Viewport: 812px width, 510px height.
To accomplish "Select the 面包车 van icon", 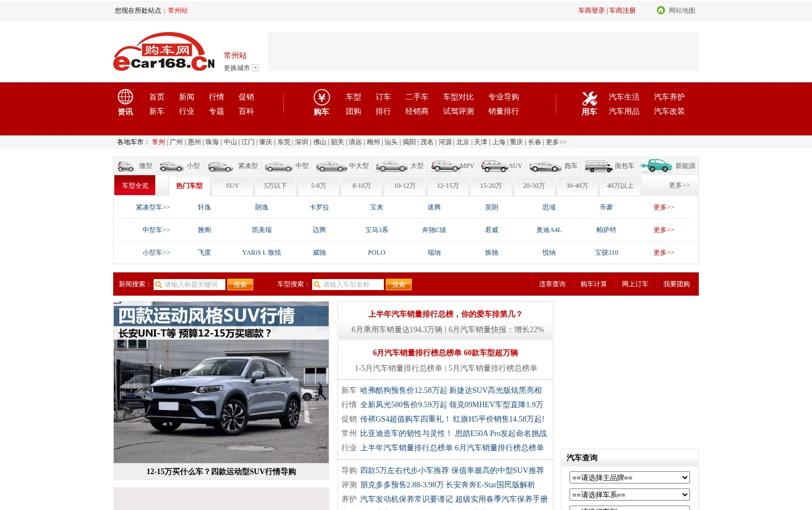I will click(599, 166).
